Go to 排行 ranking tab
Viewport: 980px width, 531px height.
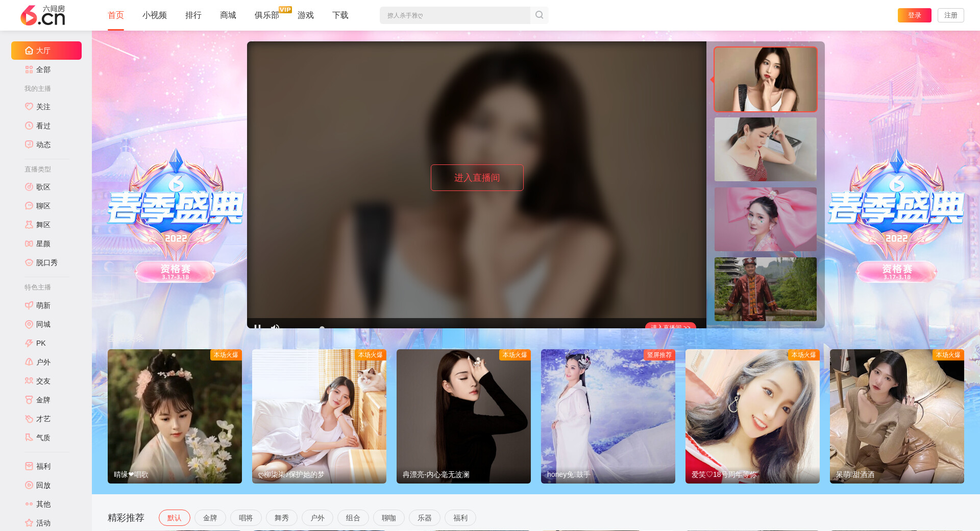pyautogui.click(x=193, y=15)
